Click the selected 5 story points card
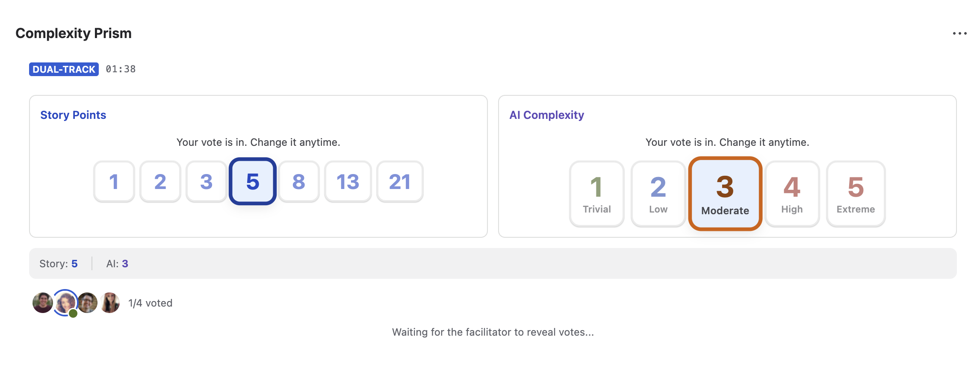Image resolution: width=980 pixels, height=378 pixels. click(x=253, y=182)
